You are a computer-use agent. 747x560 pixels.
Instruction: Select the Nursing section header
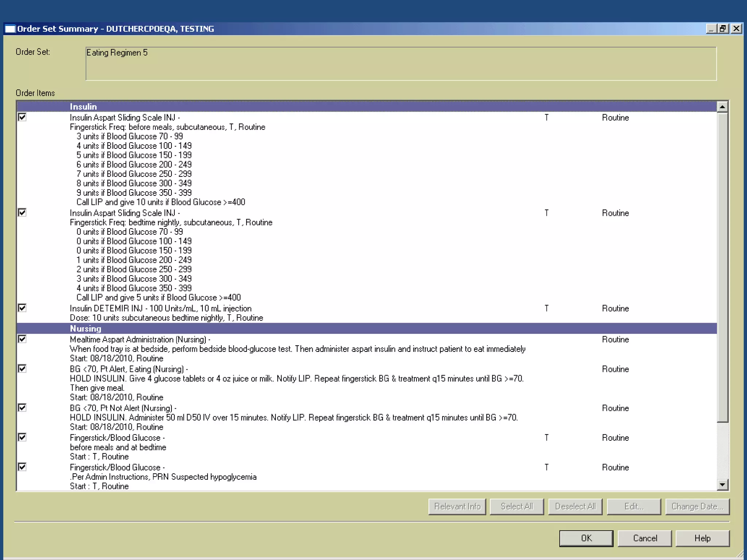click(367, 328)
